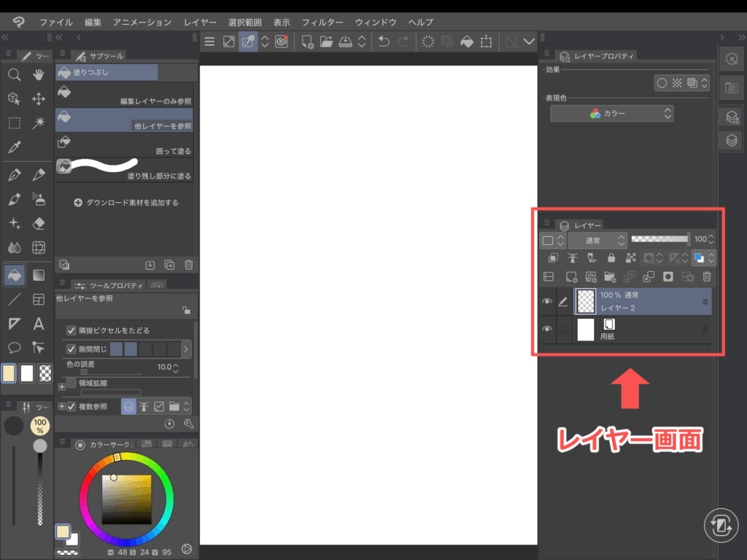Pick the Eyedropper tool
This screenshot has width=747, height=560.
pyautogui.click(x=14, y=148)
